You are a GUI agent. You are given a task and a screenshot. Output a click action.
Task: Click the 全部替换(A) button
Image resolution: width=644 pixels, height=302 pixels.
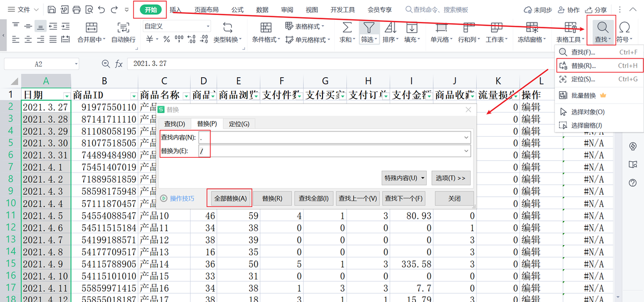(230, 198)
